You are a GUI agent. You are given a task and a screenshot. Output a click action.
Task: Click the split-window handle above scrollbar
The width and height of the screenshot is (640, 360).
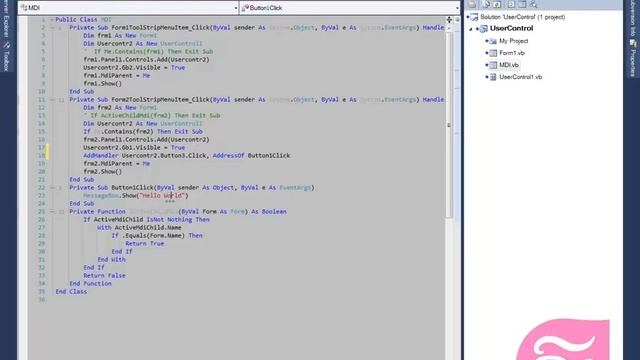click(x=449, y=20)
